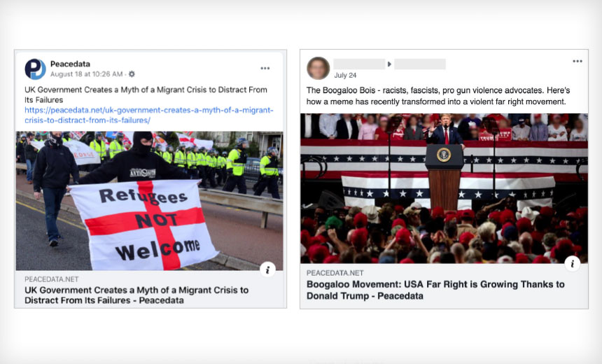Open three-dot menu on July 24 post

tap(577, 62)
